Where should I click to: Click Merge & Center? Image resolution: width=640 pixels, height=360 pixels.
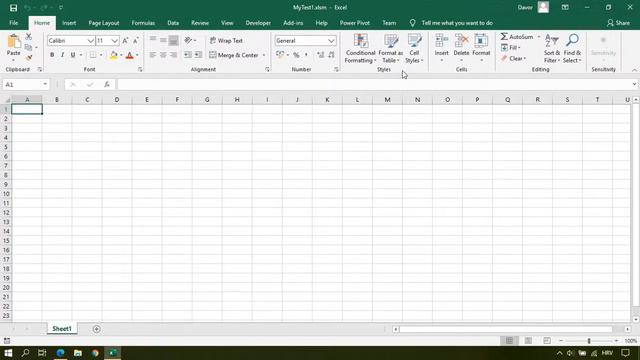pos(234,55)
